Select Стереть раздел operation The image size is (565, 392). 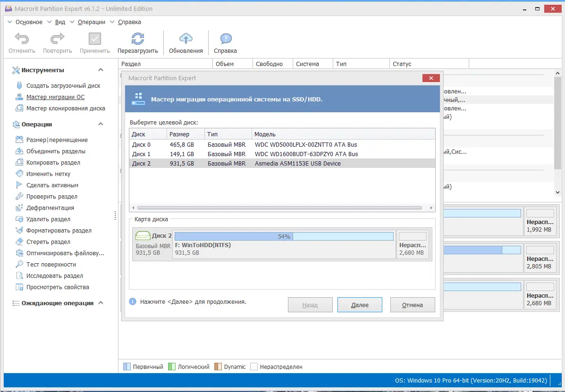point(48,242)
